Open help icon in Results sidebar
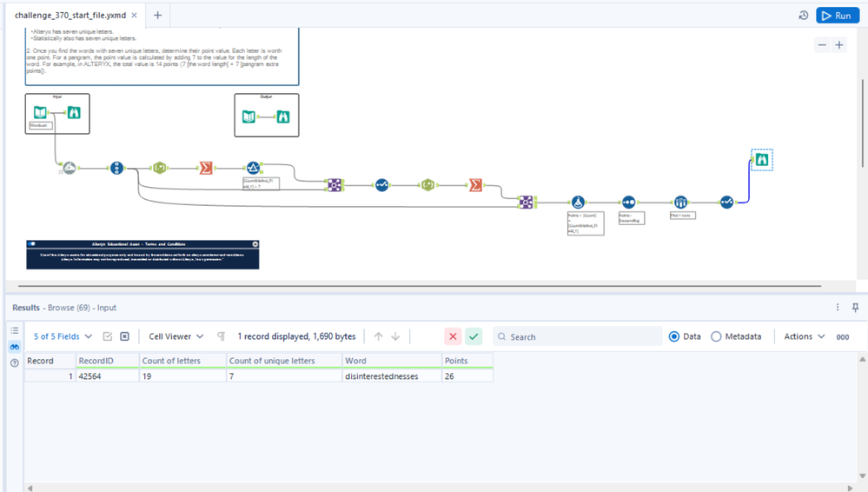Viewport: 868px width, 492px height. click(x=15, y=362)
